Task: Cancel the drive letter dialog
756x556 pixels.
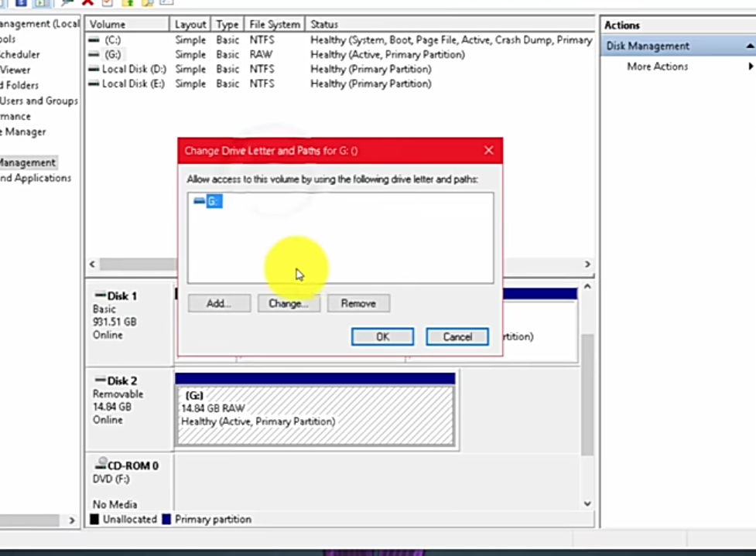Action: point(457,337)
